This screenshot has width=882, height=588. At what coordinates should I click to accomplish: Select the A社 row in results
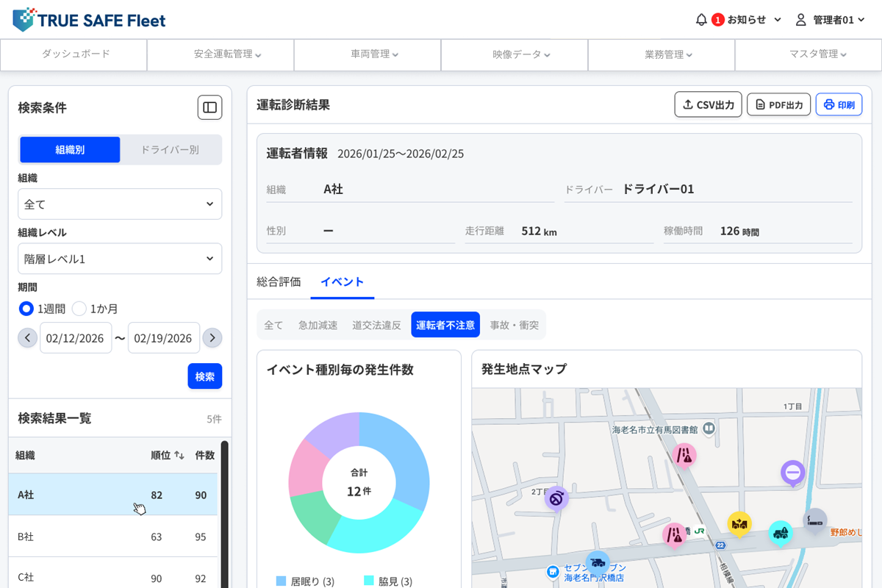click(112, 495)
